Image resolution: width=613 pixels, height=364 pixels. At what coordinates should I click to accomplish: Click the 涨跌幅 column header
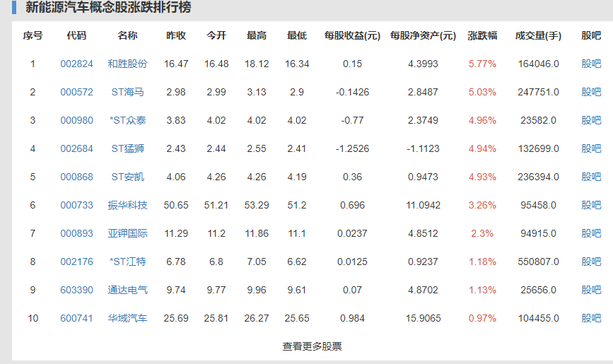pos(482,35)
